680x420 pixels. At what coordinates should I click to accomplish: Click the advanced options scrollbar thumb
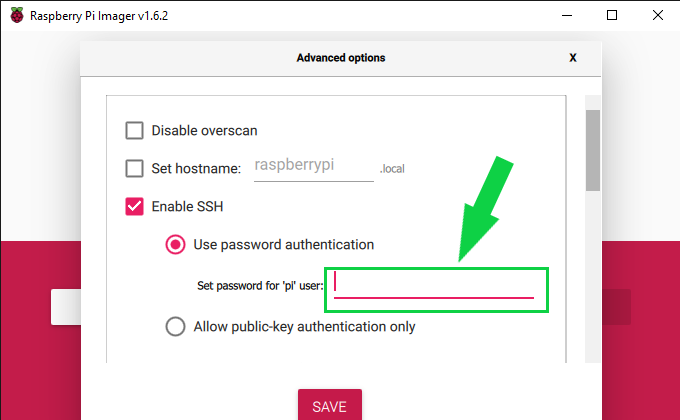592,150
